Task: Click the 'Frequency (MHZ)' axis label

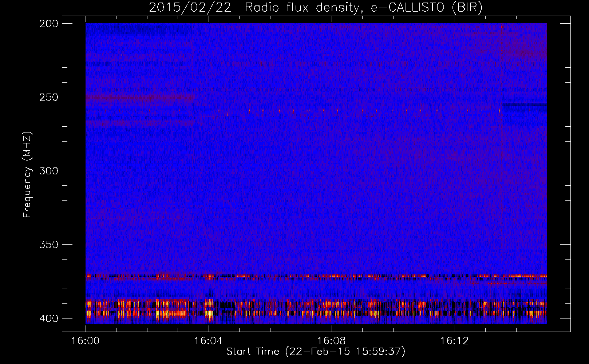Action: 27,174
